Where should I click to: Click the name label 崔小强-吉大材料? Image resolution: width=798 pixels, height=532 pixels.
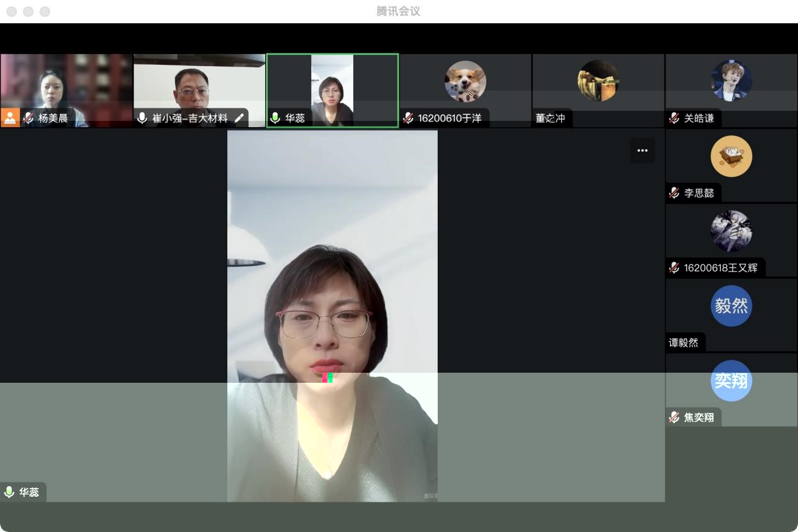click(190, 118)
